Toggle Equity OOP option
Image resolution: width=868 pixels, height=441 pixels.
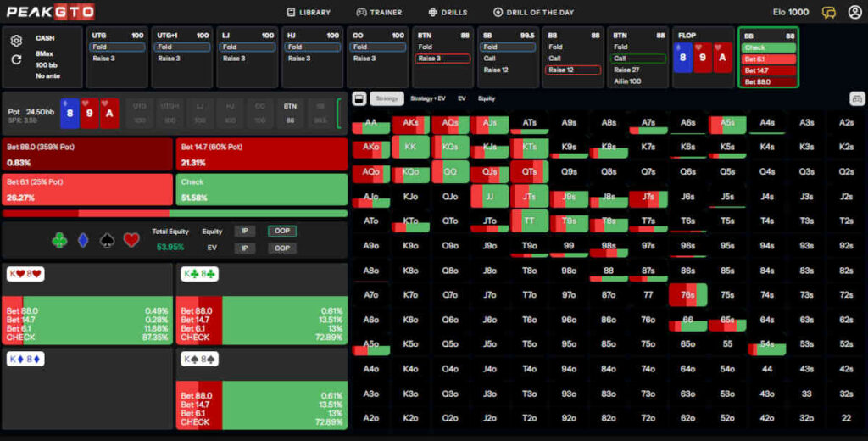coord(282,231)
